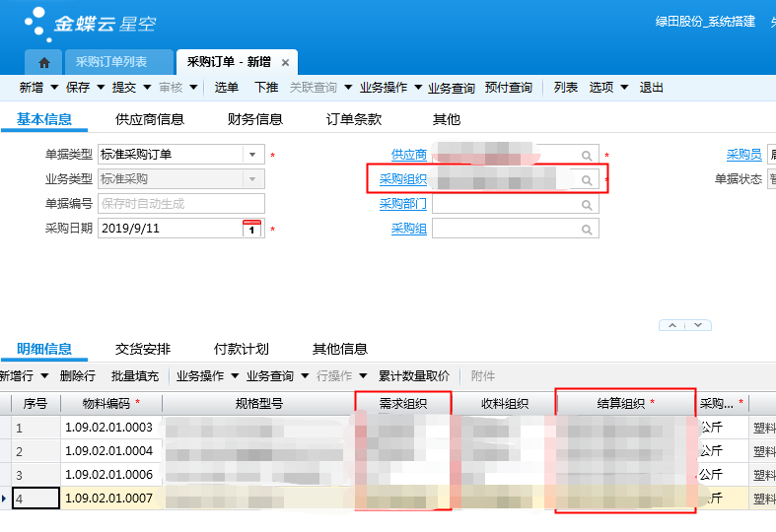Click the 供应商 hyperlink label
This screenshot has height=532, width=776.
tap(408, 155)
